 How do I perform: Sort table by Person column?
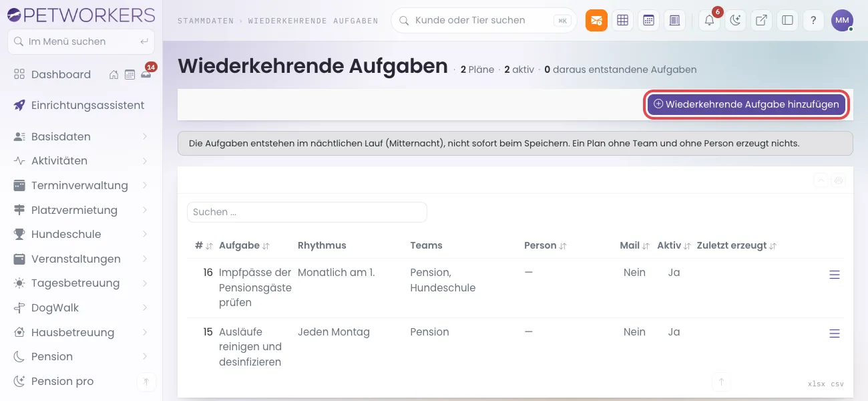(x=546, y=245)
